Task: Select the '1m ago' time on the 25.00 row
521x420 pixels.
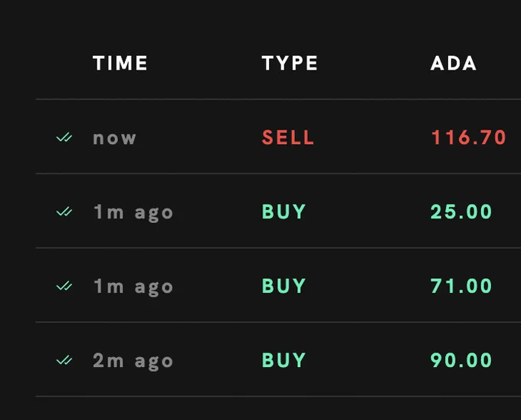Action: click(133, 212)
